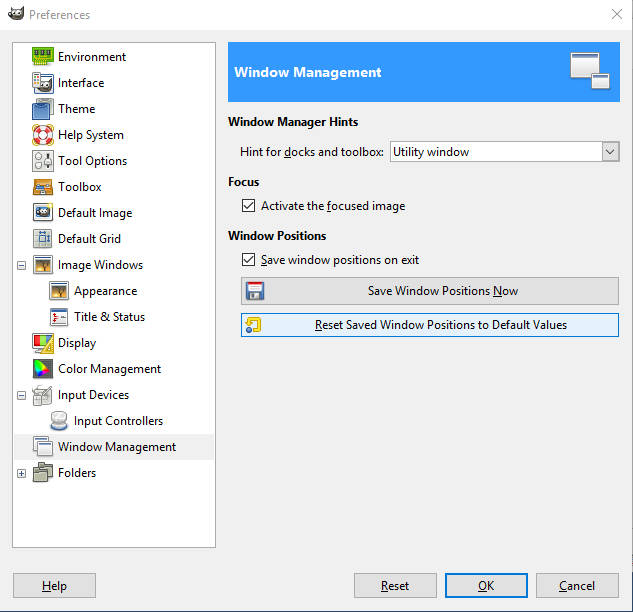Open the Interface preferences page
633x612 pixels.
(81, 83)
